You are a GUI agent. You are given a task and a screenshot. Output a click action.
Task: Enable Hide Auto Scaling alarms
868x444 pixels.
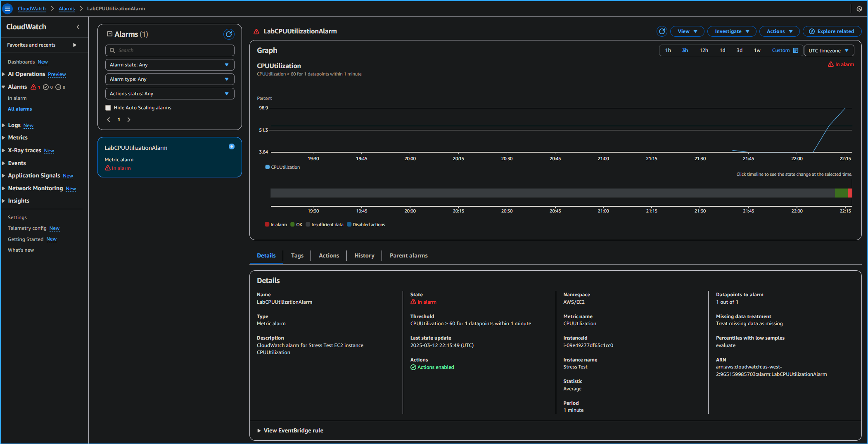tap(108, 107)
